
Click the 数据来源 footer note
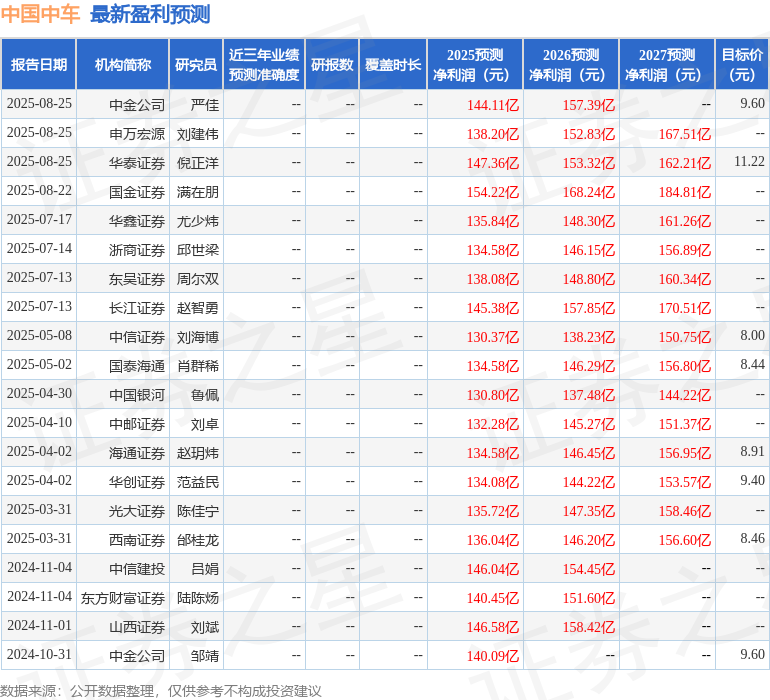pos(161,691)
